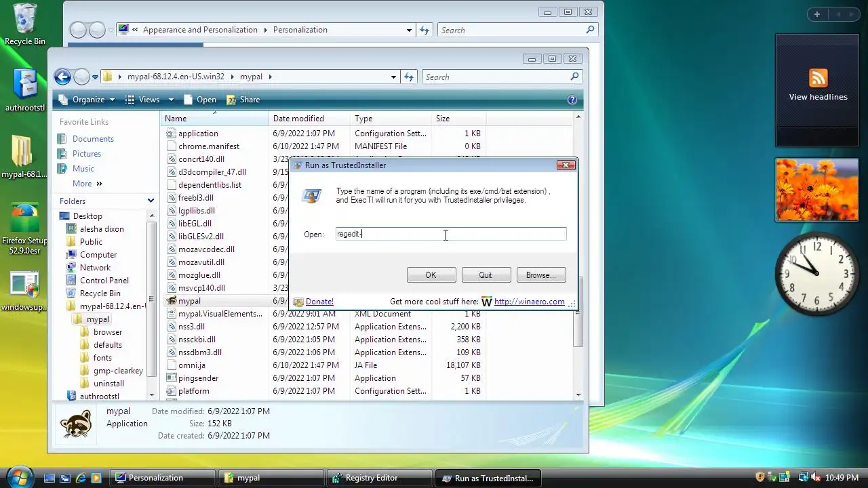This screenshot has height=488, width=868.
Task: Click the Search box in the Personalization window
Action: click(x=517, y=30)
